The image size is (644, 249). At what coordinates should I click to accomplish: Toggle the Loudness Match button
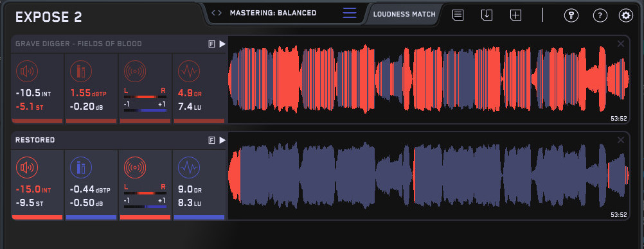(404, 14)
